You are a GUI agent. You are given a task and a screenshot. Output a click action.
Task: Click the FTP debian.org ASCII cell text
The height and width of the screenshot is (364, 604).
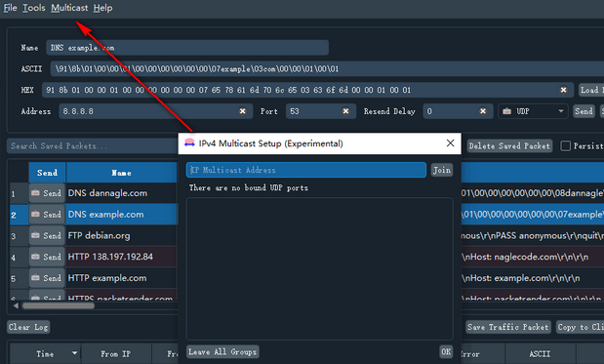pos(533,235)
